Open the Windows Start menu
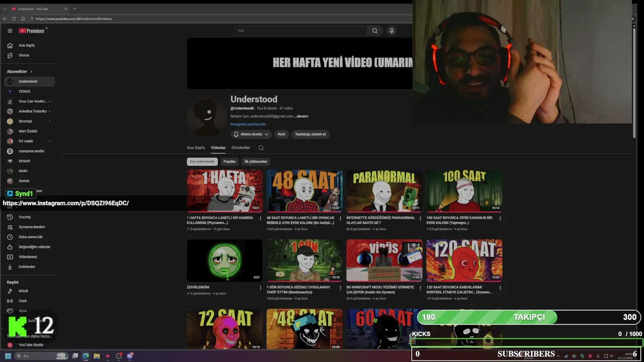The height and width of the screenshot is (362, 644). point(8,356)
